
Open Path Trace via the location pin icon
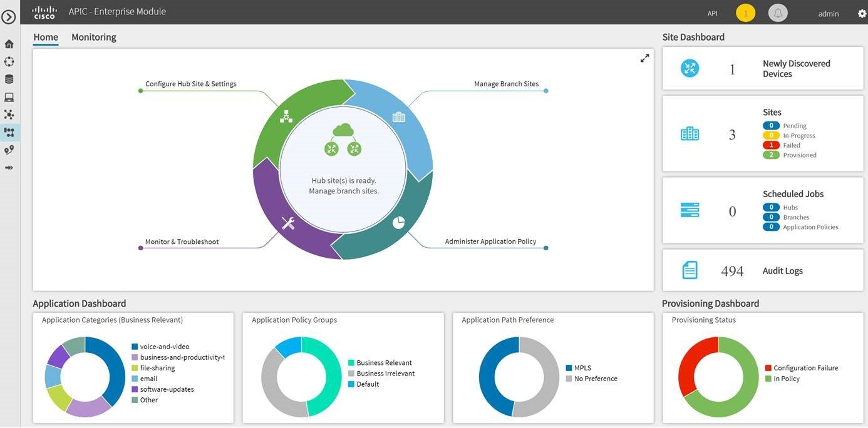[9, 150]
